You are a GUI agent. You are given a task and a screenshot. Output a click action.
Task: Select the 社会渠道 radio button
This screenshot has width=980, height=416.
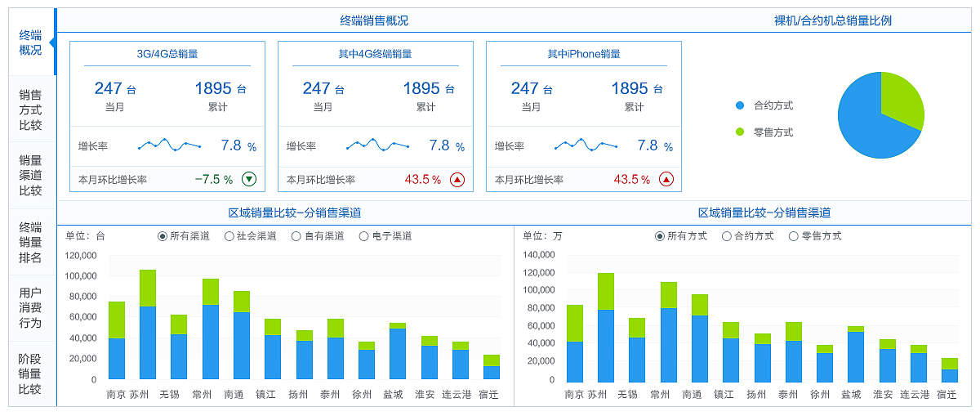click(228, 236)
